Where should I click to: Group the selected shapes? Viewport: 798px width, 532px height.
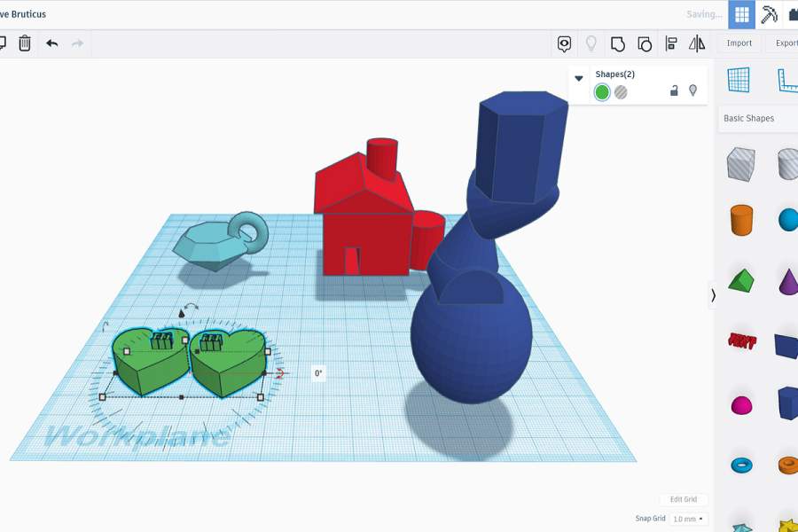click(618, 43)
